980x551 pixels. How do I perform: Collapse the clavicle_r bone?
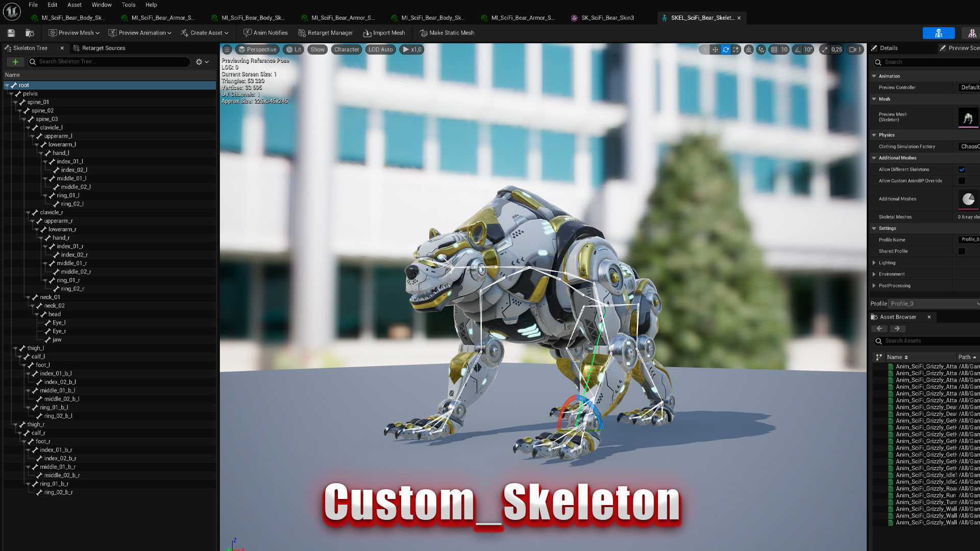coord(29,212)
